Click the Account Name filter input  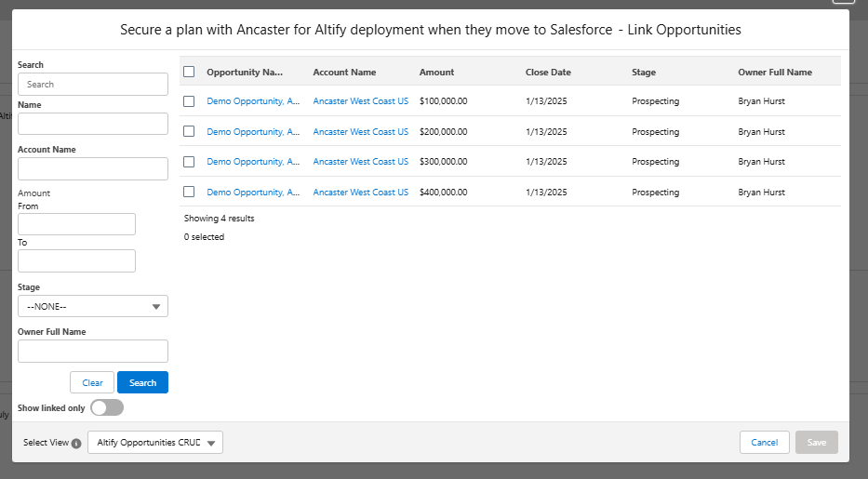point(93,168)
